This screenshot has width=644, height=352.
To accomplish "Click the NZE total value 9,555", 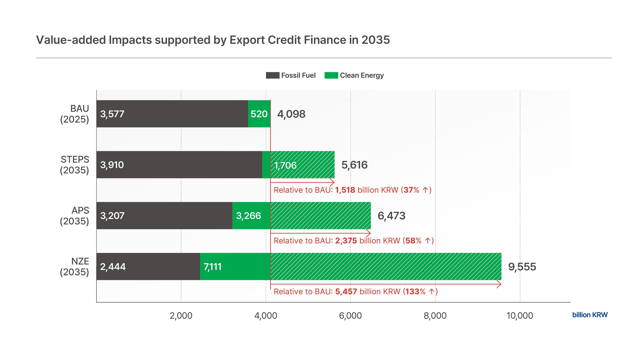I will point(522,267).
